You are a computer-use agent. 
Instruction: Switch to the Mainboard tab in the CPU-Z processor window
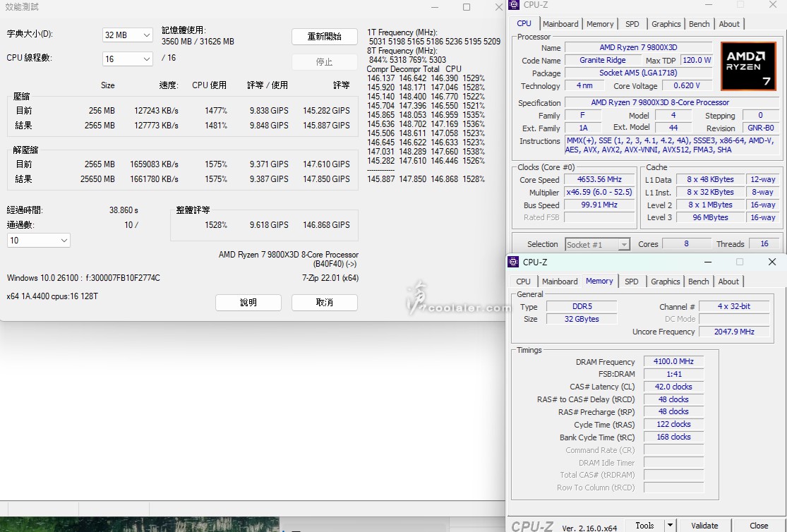(560, 24)
